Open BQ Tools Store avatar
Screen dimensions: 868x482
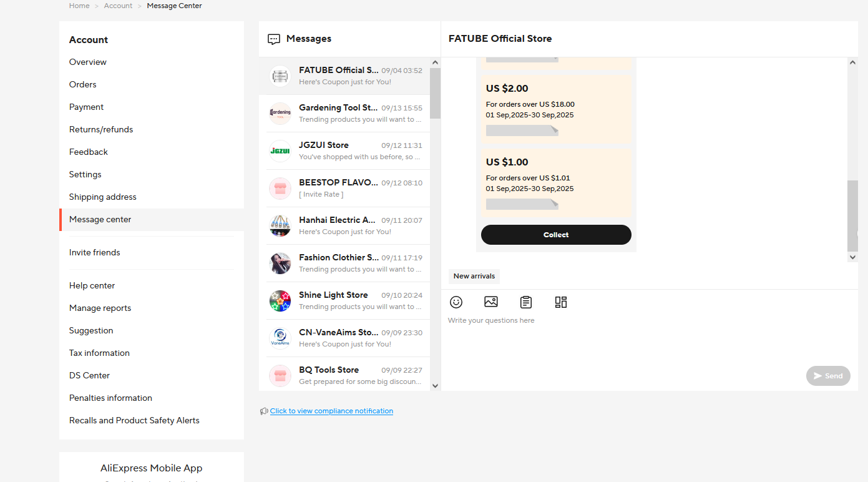(280, 376)
